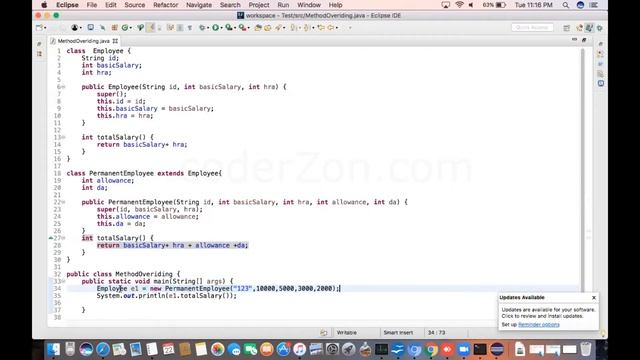Click the Quick Access search field
Screen dimensions: 640x360
pyautogui.click(x=532, y=27)
